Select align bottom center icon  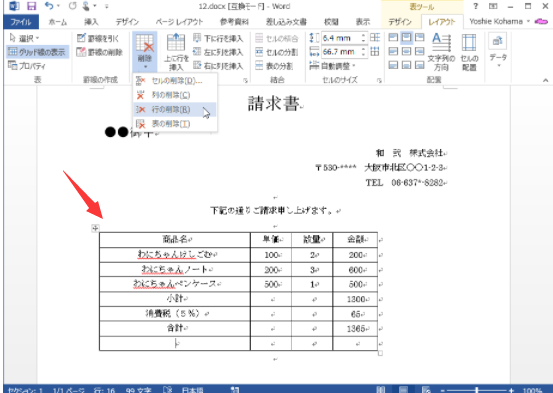click(x=406, y=65)
